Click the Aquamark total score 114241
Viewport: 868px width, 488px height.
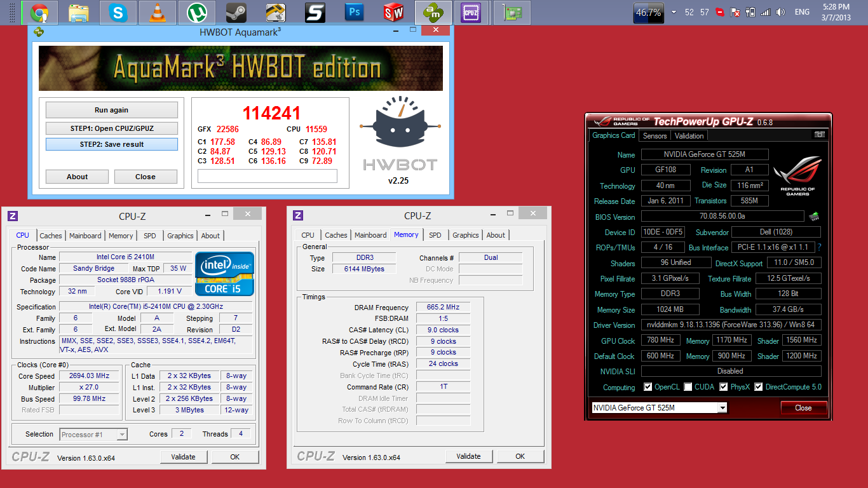[271, 113]
